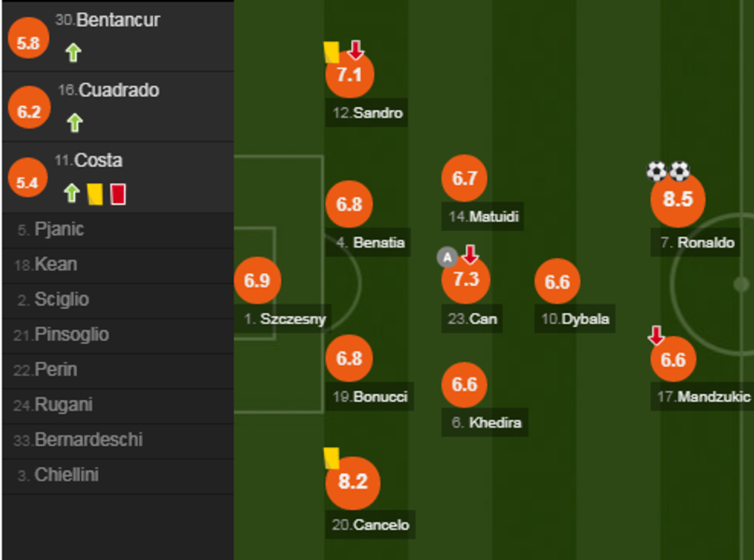Image resolution: width=754 pixels, height=560 pixels.
Task: Click the yellow card above Sandro
Action: tap(332, 52)
